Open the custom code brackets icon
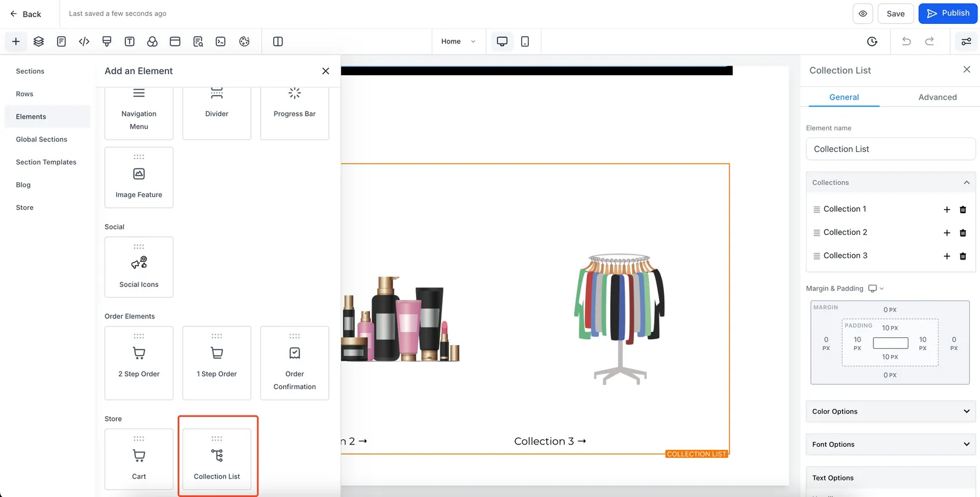980x497 pixels. pos(84,42)
